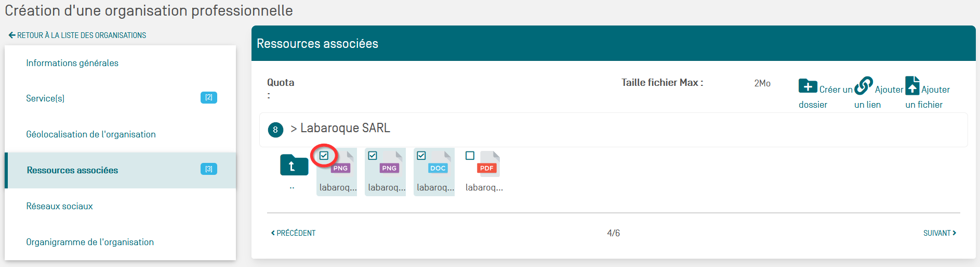Open Organigramme de l'organisation section
Screen dimensions: 980x267
90,242
